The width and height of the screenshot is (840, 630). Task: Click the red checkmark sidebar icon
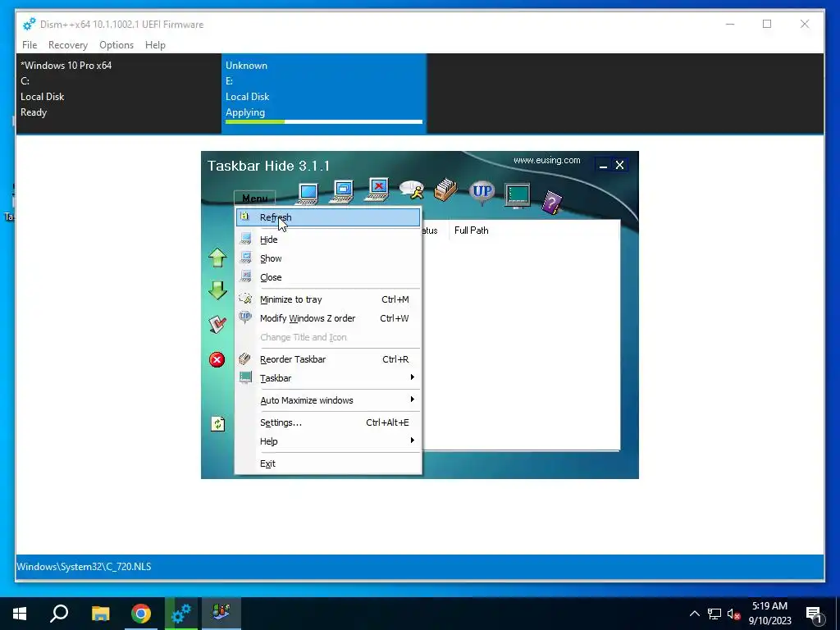(x=217, y=324)
